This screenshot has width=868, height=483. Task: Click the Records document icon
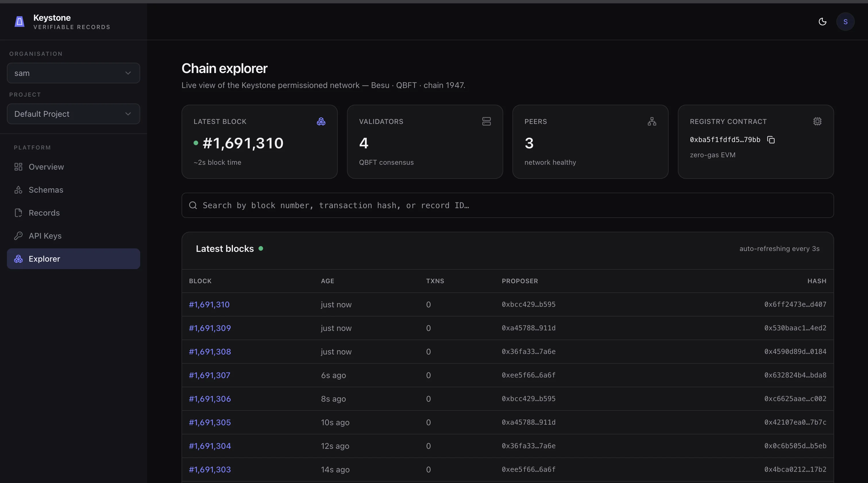18,213
